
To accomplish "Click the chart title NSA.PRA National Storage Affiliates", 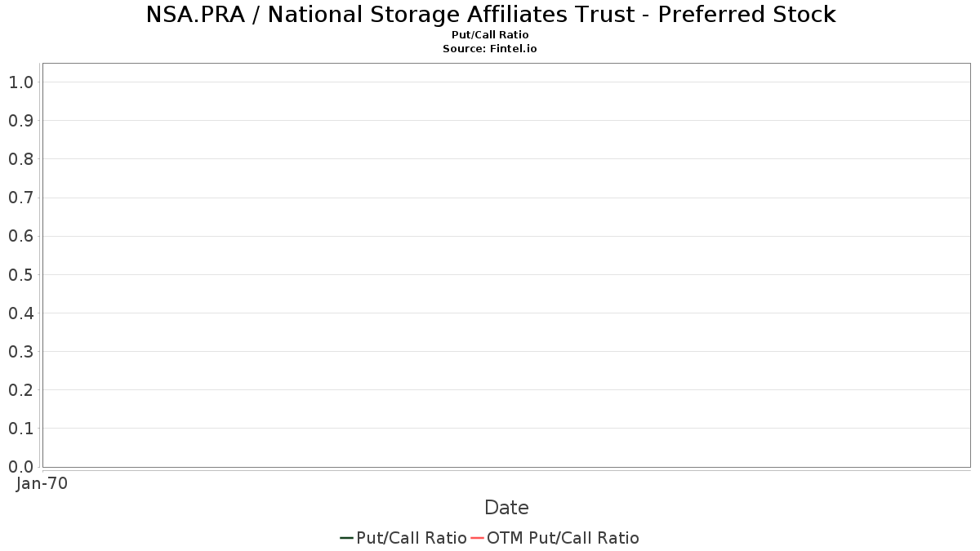I will click(x=491, y=15).
